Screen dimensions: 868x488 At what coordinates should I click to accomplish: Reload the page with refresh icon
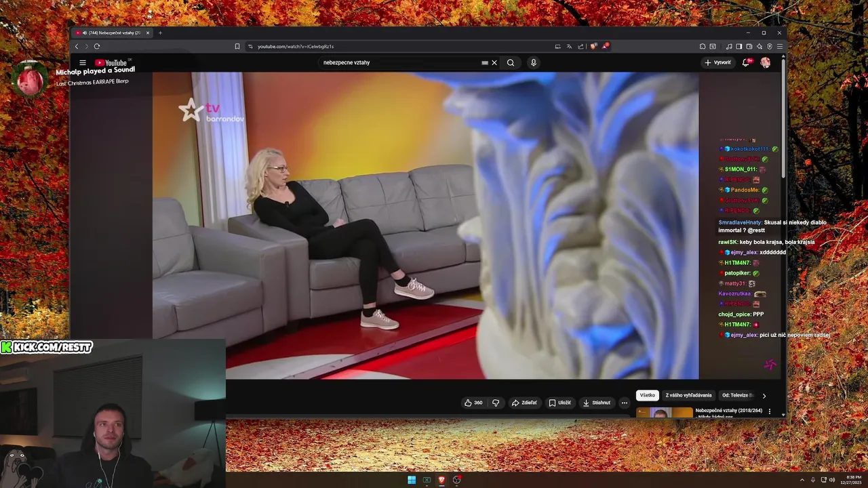pos(97,46)
